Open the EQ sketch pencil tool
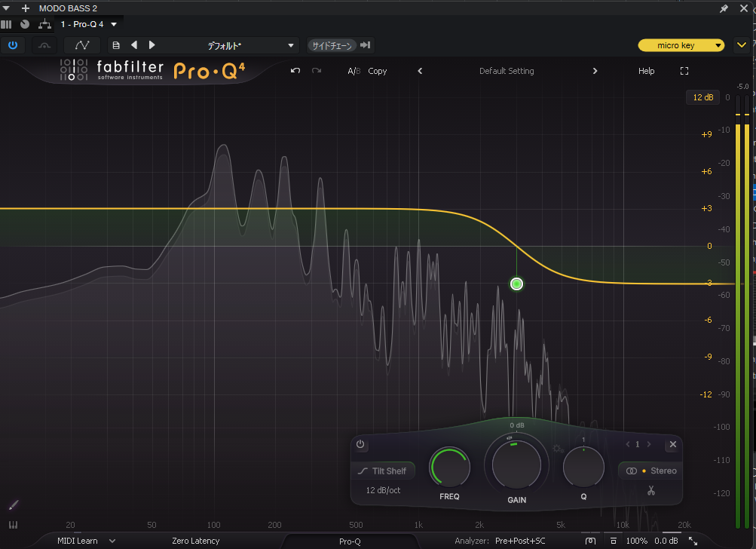 14,505
